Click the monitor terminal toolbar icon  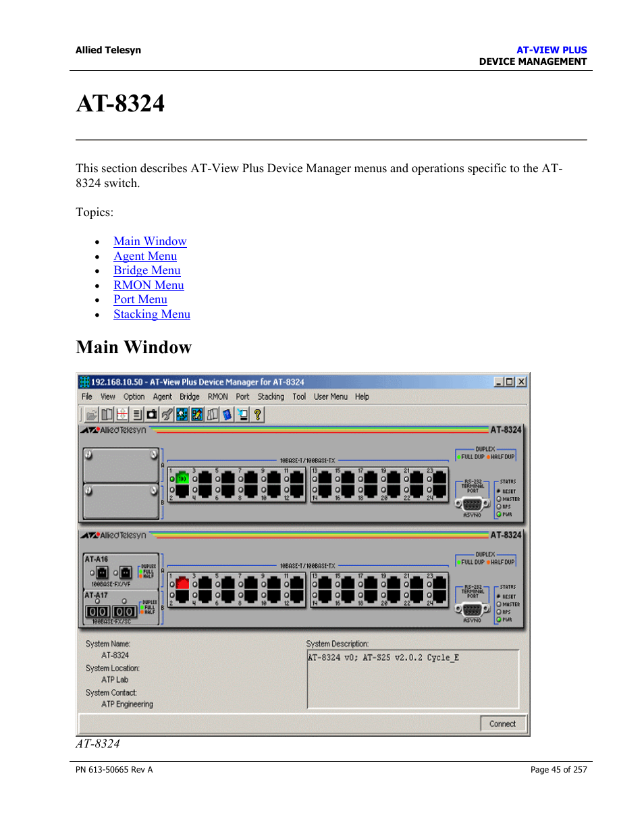(x=242, y=415)
